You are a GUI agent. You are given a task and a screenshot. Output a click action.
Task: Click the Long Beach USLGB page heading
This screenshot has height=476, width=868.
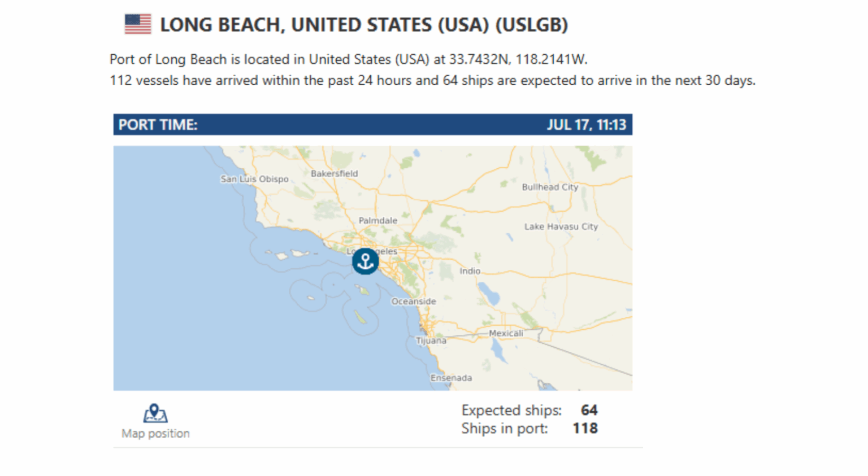pos(364,25)
